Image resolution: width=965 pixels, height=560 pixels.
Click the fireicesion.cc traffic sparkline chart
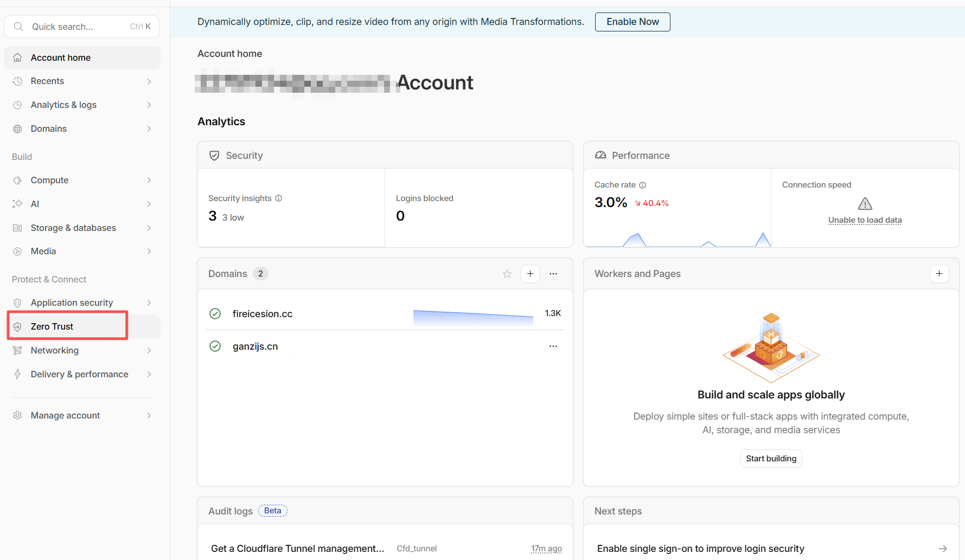pyautogui.click(x=473, y=318)
